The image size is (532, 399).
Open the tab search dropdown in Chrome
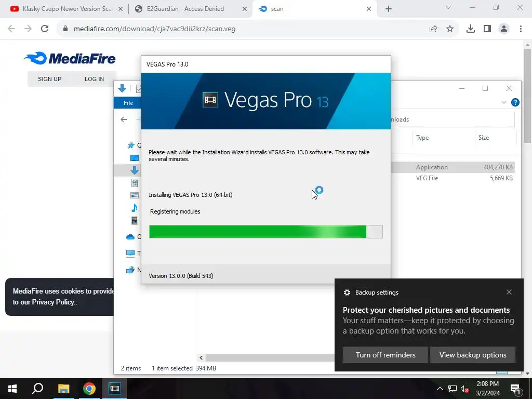point(448,7)
